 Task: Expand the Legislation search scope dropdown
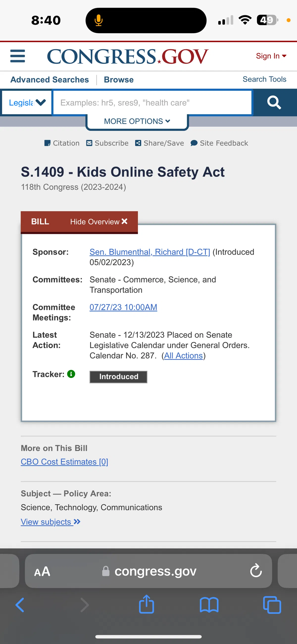click(27, 103)
